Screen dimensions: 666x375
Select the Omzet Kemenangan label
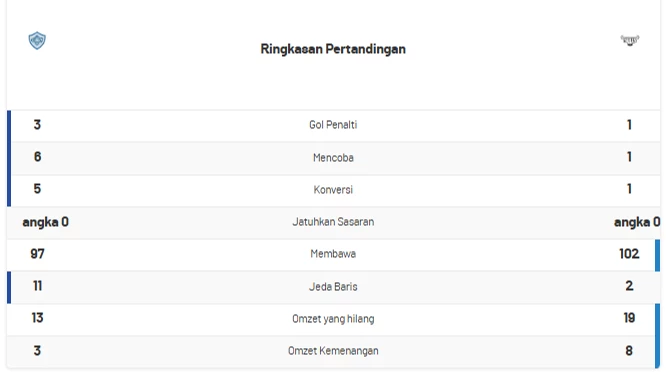click(333, 351)
